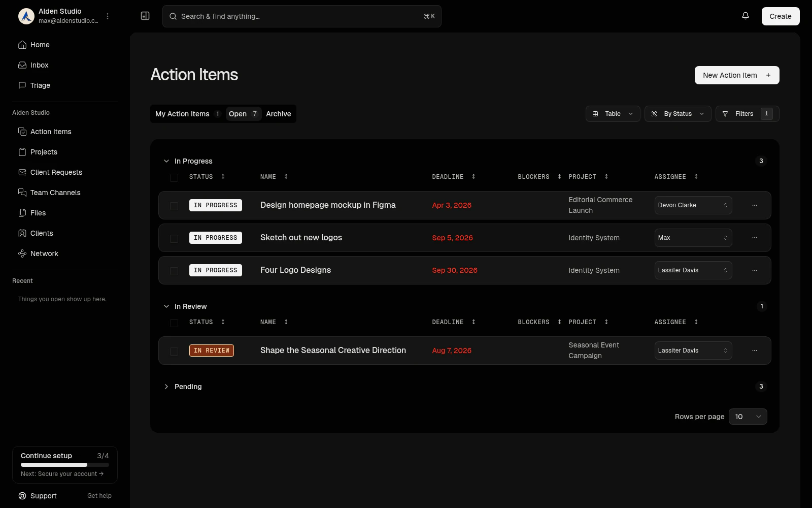Viewport: 812px width, 508px height.
Task: Open the workspace options kebab menu
Action: tap(108, 16)
